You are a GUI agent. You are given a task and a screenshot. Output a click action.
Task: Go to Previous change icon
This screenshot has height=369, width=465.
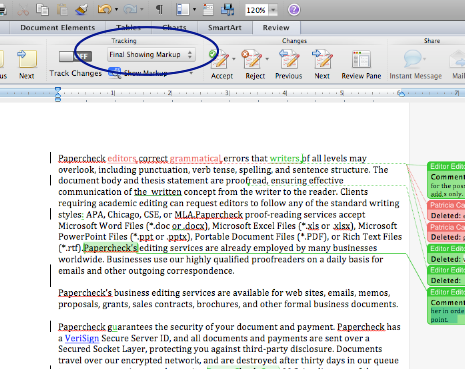click(x=289, y=59)
